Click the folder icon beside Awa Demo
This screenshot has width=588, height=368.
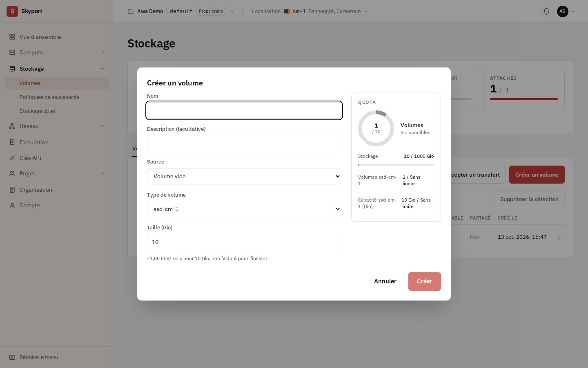(131, 11)
